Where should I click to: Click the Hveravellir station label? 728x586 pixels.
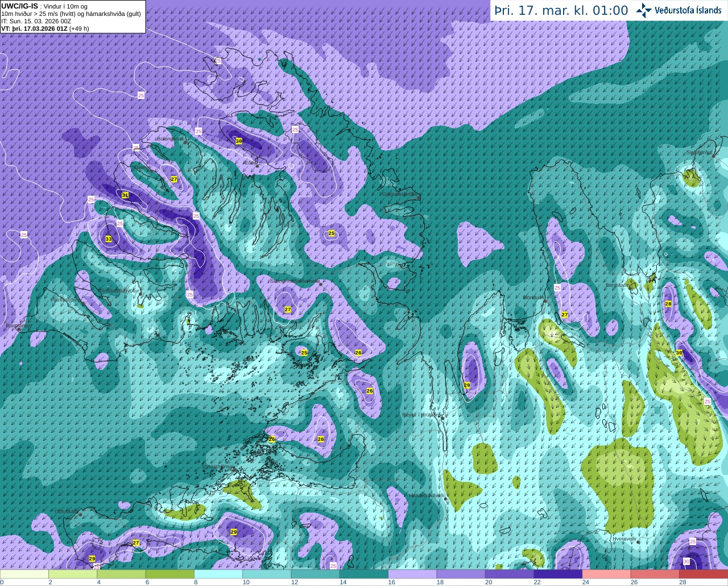[624, 538]
